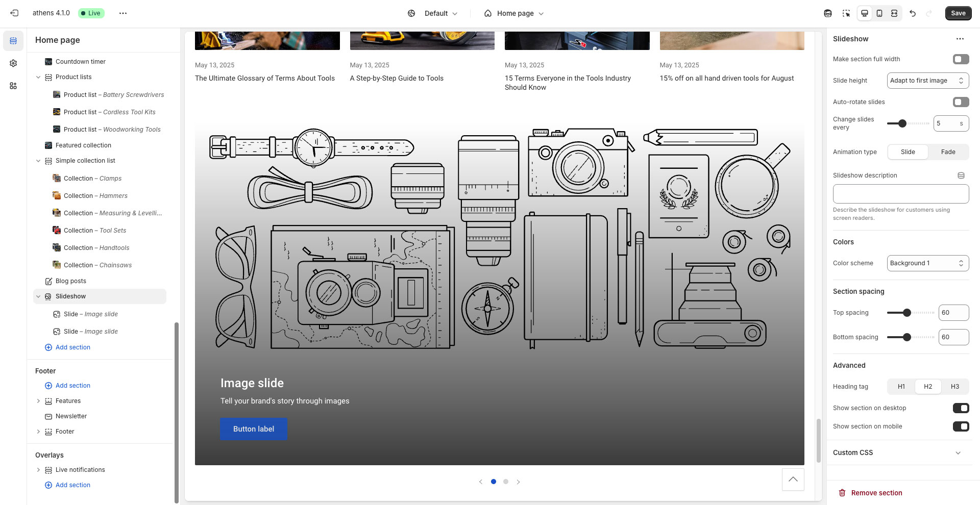The image size is (980, 505).
Task: Toggle Show section on desktop
Action: [961, 408]
